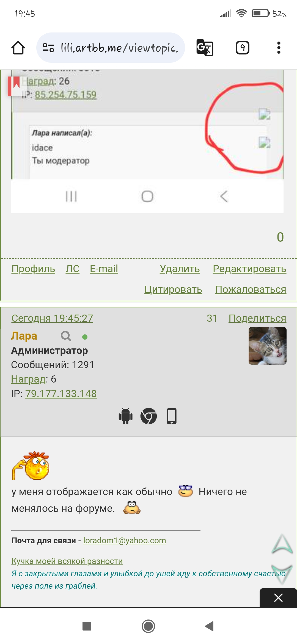Close the bottom banner with X
The height and width of the screenshot is (644, 297).
(278, 597)
